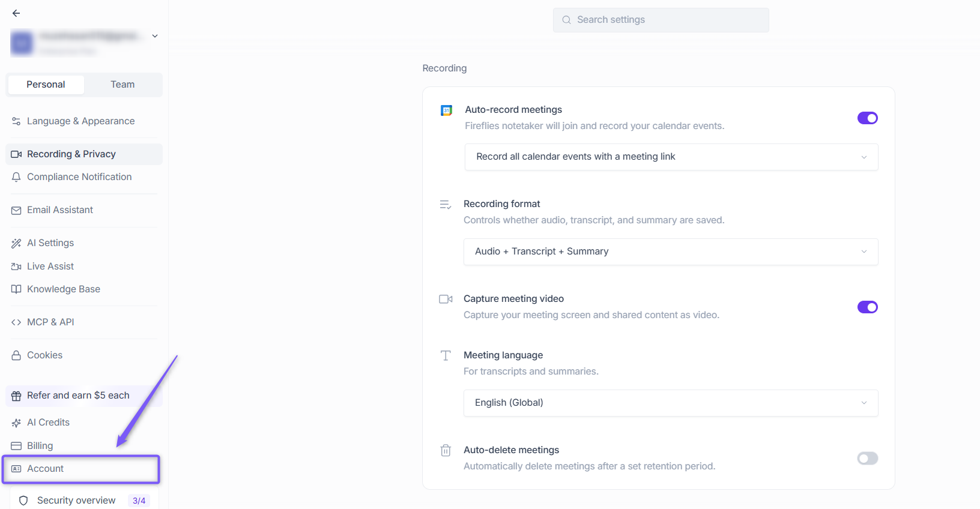Click the MCP & API code icon
The height and width of the screenshot is (509, 980).
pyautogui.click(x=16, y=322)
